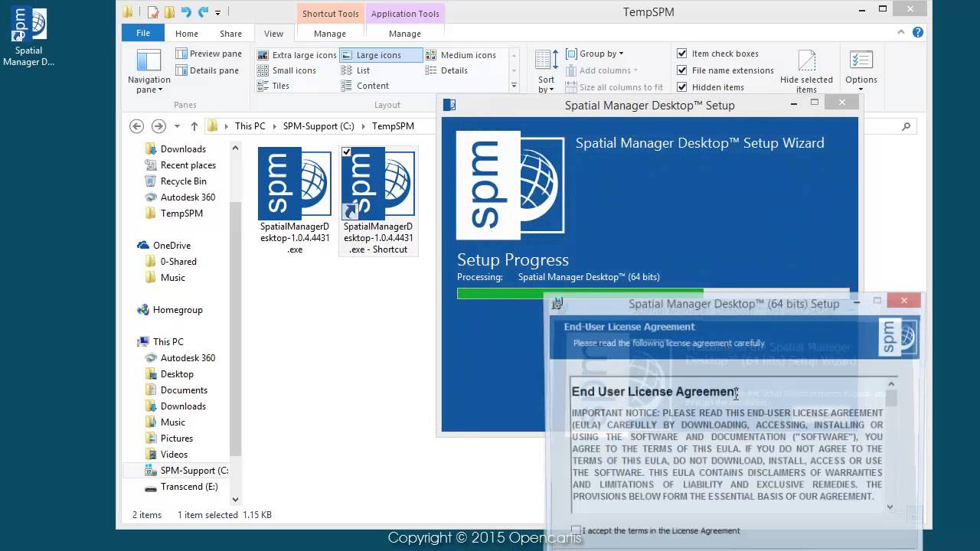
Task: Select Videos under This PC
Action: 174,455
